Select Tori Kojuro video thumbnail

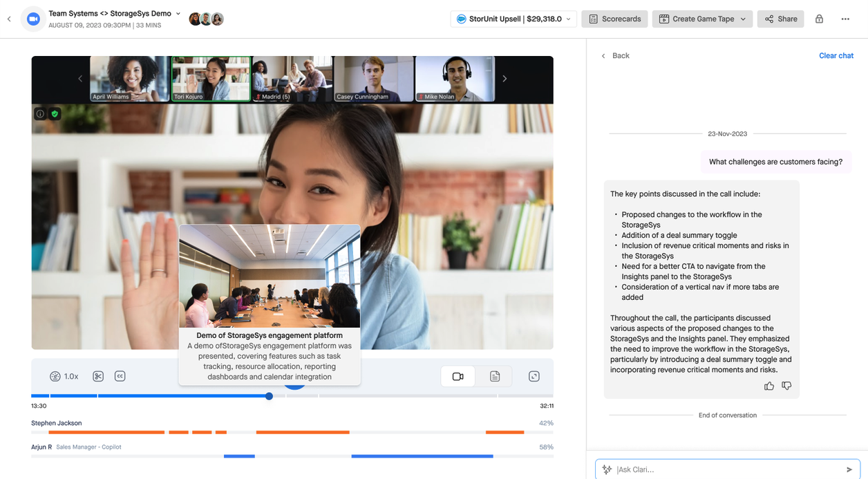(211, 79)
